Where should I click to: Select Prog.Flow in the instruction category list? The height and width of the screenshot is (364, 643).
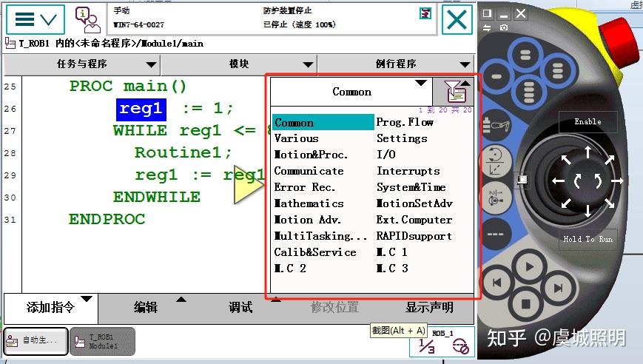pos(405,122)
